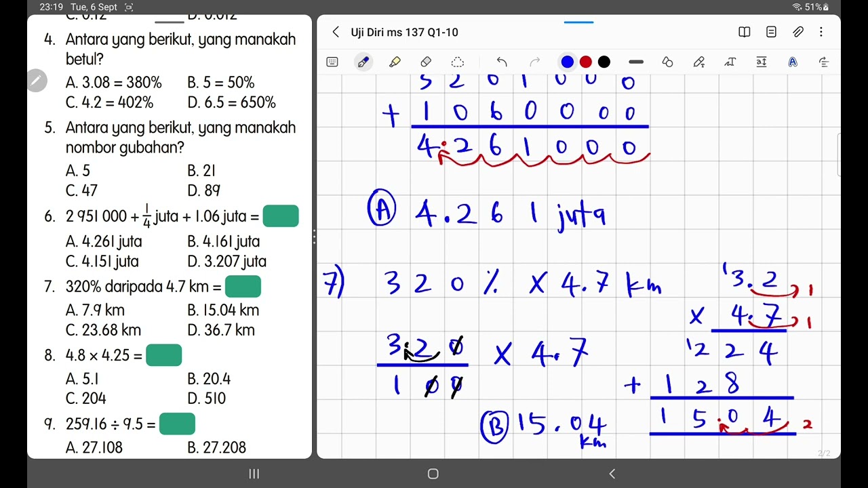Select answer 'C. 204' in question 8

point(86,399)
